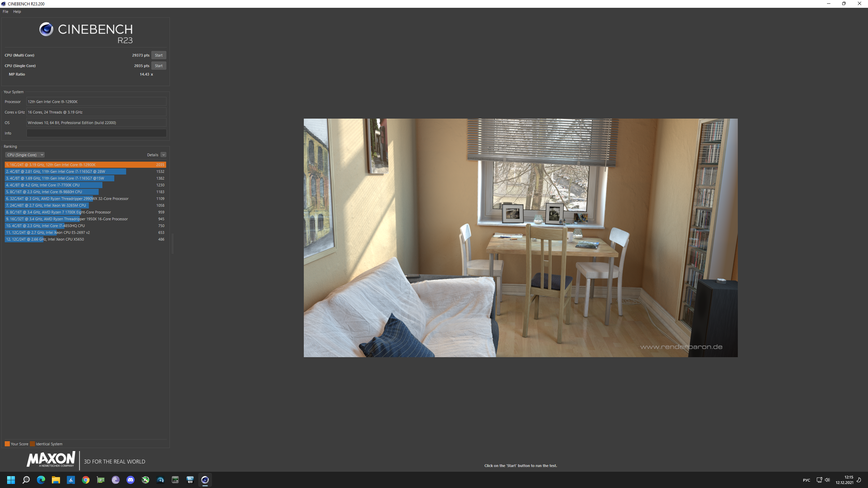The width and height of the screenshot is (868, 488).
Task: Open the Help menu
Action: [x=17, y=12]
